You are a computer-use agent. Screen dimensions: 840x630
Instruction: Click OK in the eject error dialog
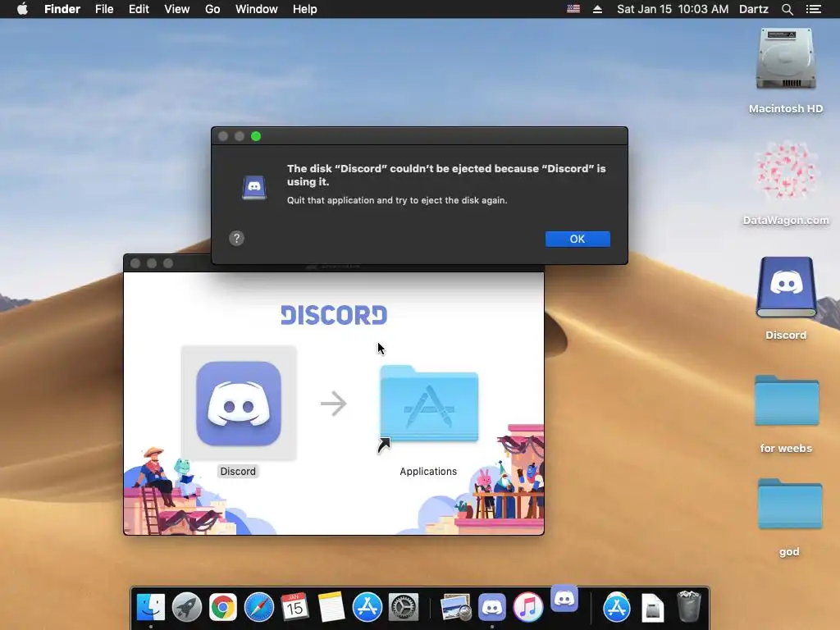577,239
